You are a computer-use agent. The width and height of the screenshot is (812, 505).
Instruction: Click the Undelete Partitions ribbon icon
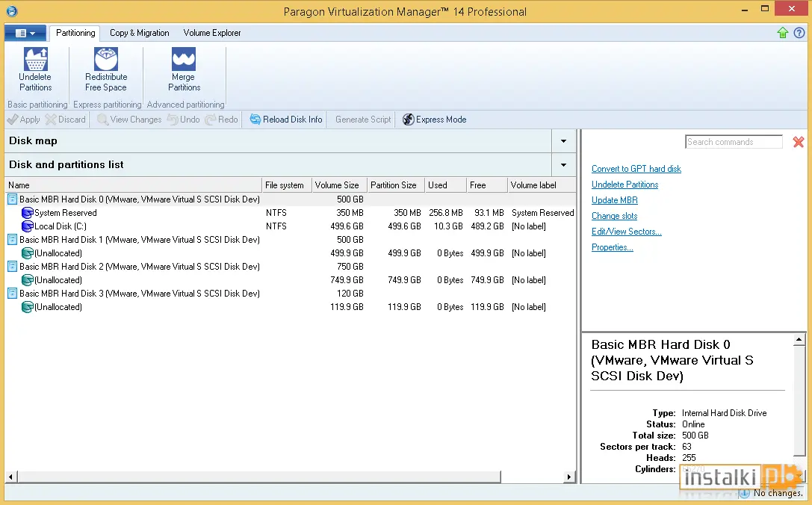(36, 59)
